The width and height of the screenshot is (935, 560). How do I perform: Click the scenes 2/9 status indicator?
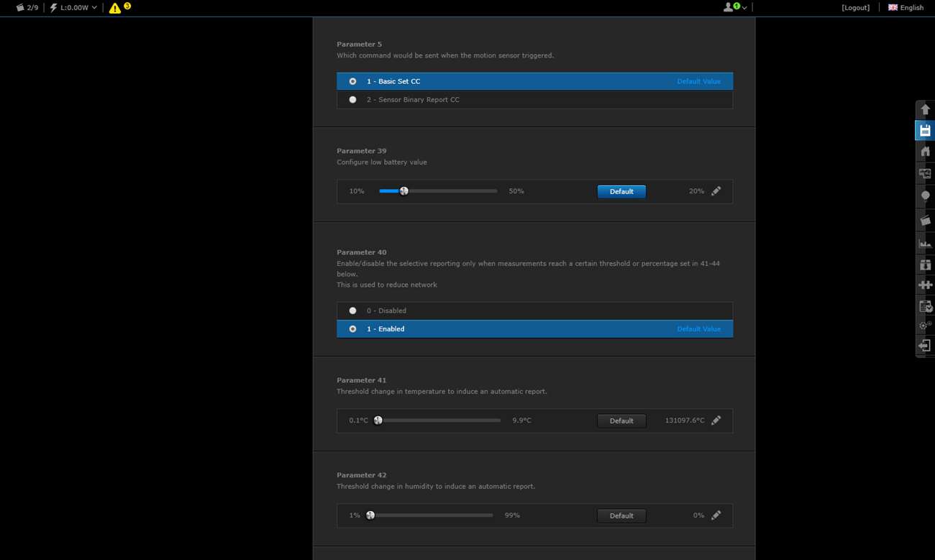click(27, 8)
